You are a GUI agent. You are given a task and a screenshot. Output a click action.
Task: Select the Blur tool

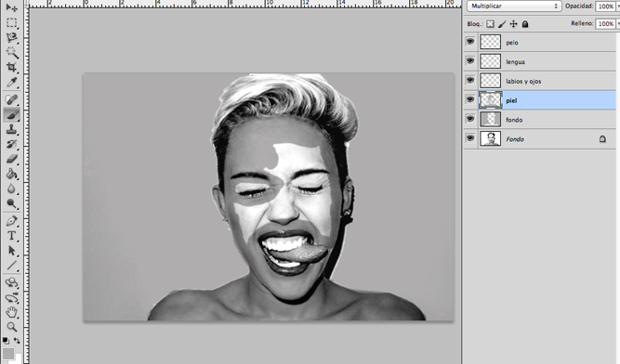pyautogui.click(x=11, y=188)
